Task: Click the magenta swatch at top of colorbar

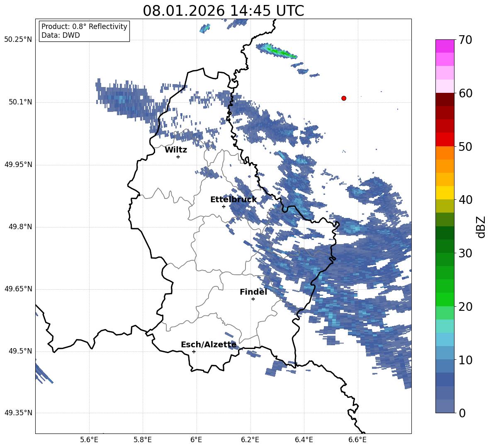Action: (445, 46)
